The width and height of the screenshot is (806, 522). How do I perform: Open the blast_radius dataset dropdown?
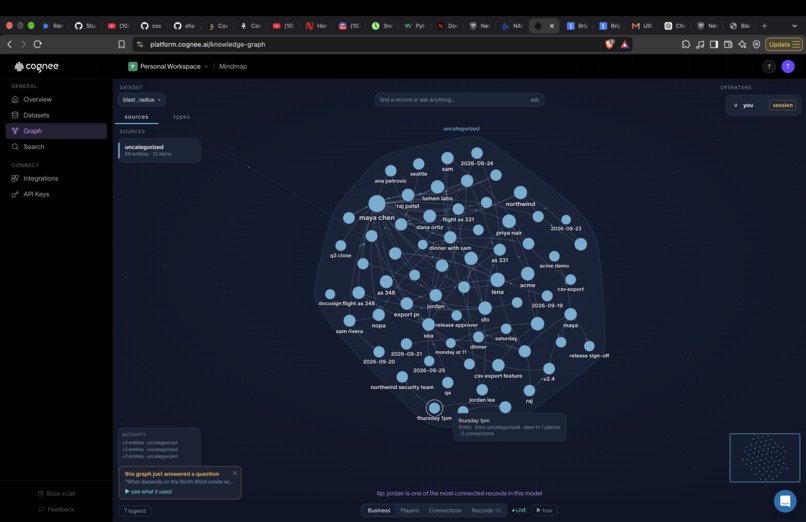(142, 100)
